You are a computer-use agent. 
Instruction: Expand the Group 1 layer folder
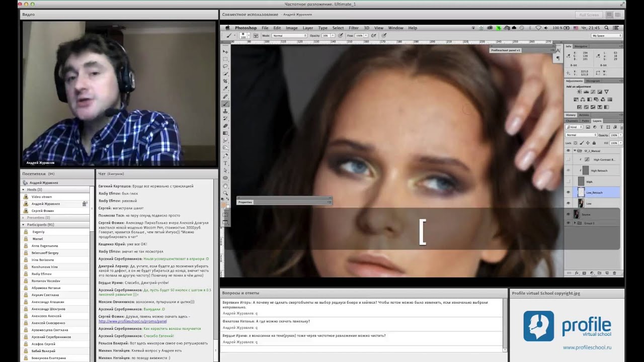click(x=575, y=223)
